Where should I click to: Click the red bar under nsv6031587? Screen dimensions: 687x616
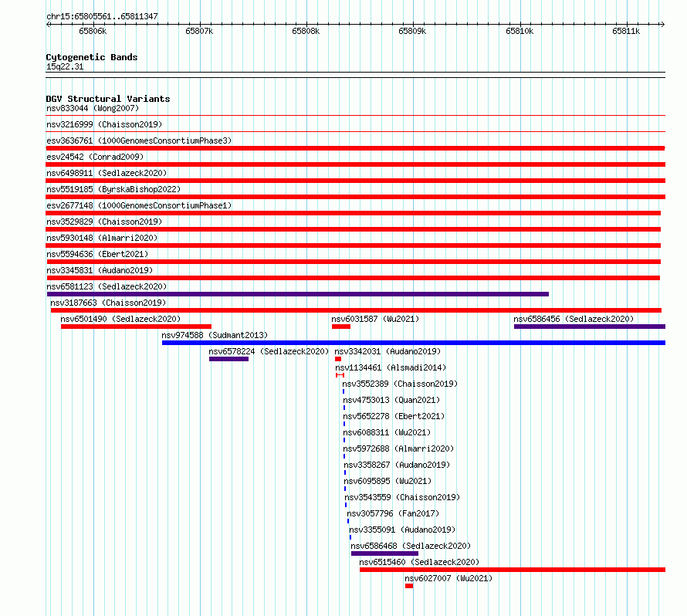click(341, 327)
